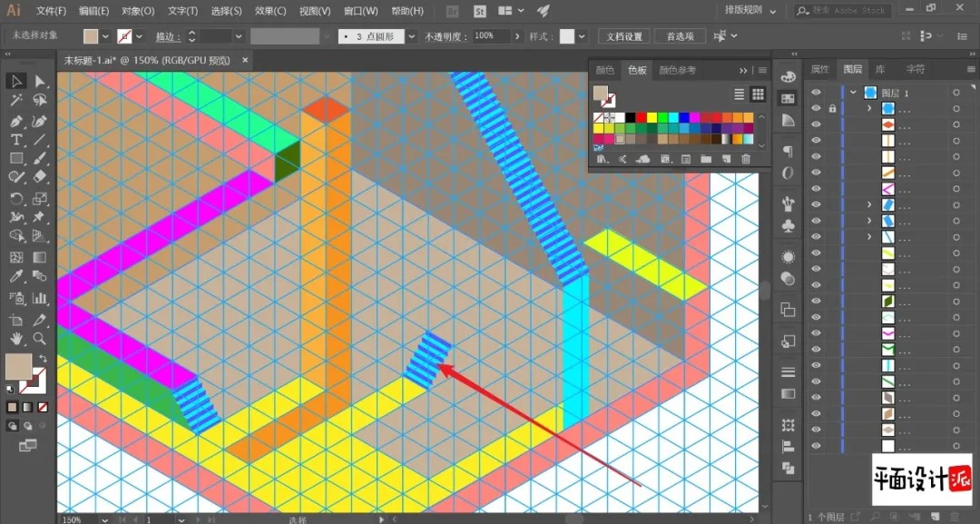
Task: Open Color panel palette dock icon
Action: [x=789, y=77]
